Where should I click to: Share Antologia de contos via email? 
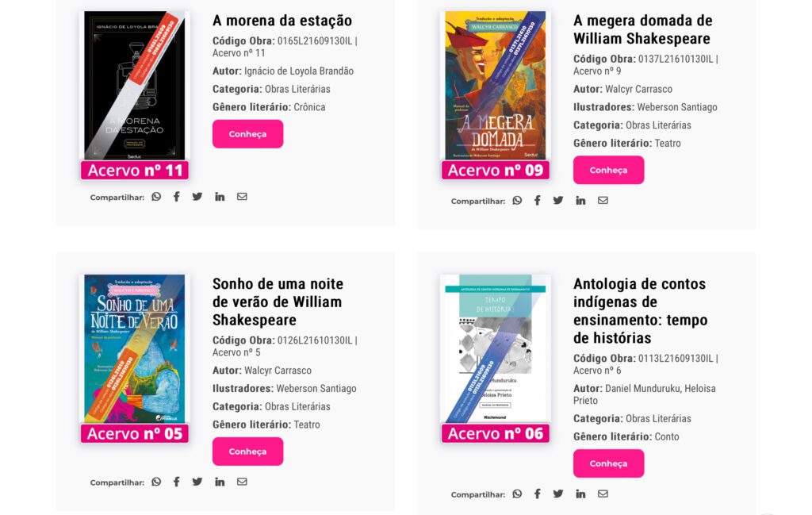pyautogui.click(x=603, y=494)
